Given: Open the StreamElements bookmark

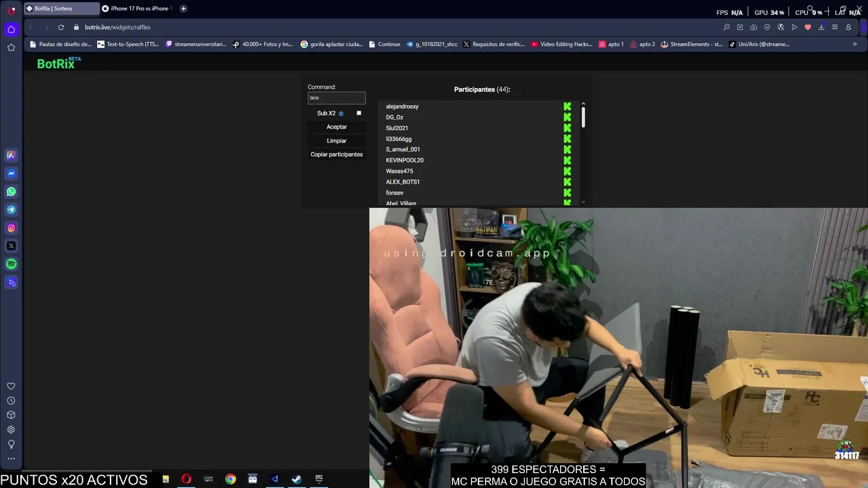Looking at the screenshot, I should click(692, 44).
